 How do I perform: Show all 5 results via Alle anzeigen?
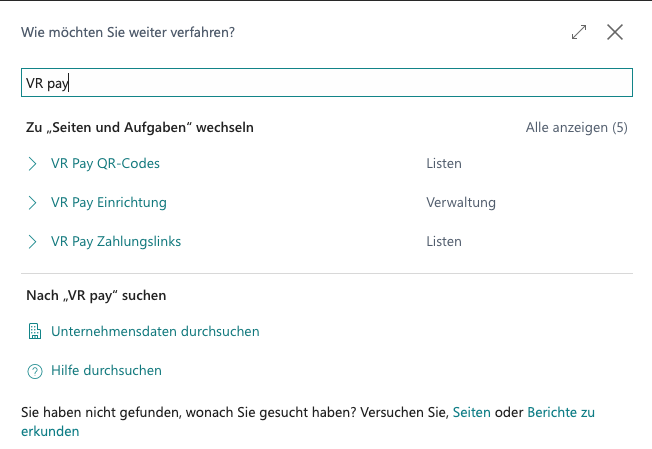click(x=576, y=128)
